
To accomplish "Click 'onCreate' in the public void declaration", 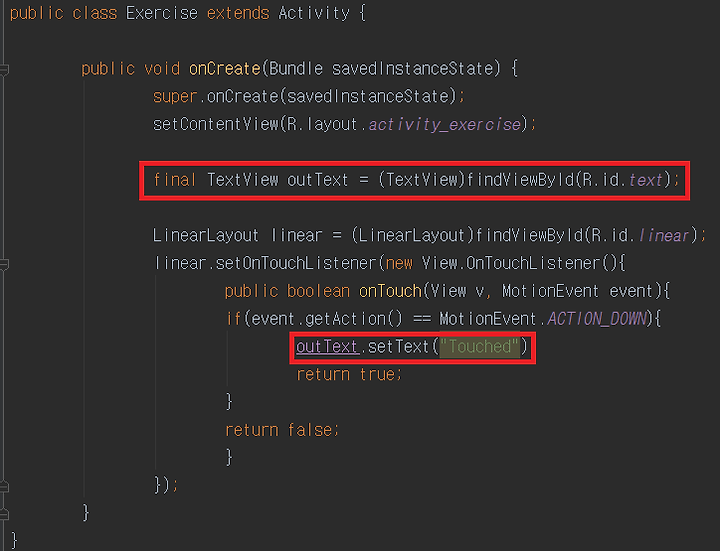I will [225, 69].
